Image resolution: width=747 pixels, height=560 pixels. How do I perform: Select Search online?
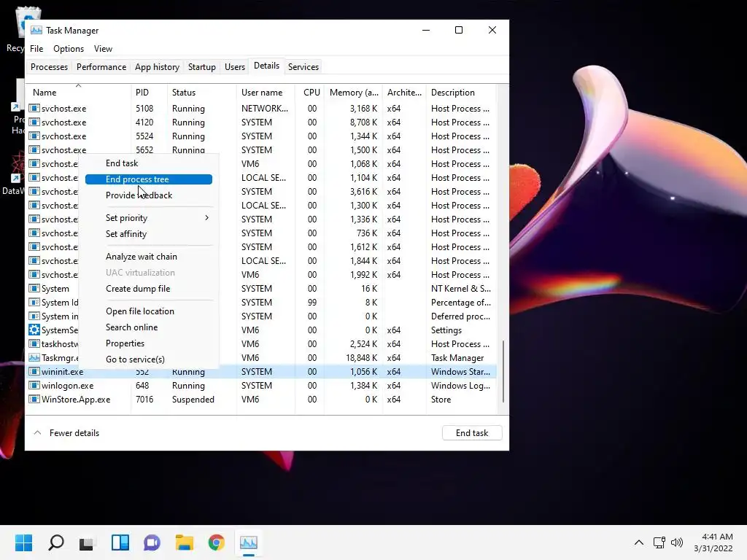[131, 327]
